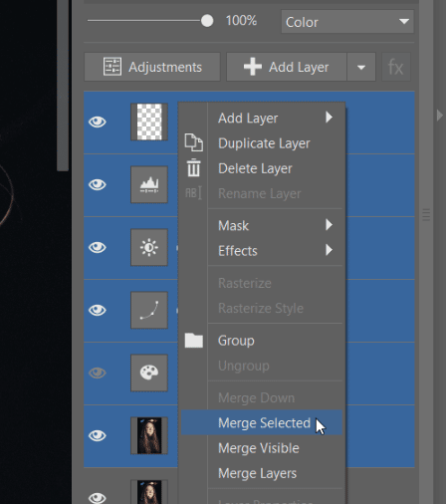Select the exposure sun layer icon

(x=149, y=247)
